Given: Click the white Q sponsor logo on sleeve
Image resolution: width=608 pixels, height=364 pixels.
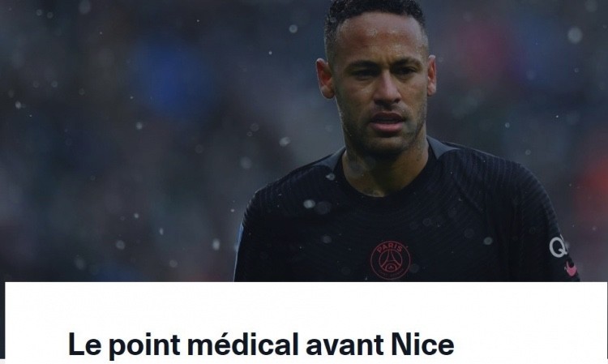Looking at the screenshot, I should [x=559, y=246].
